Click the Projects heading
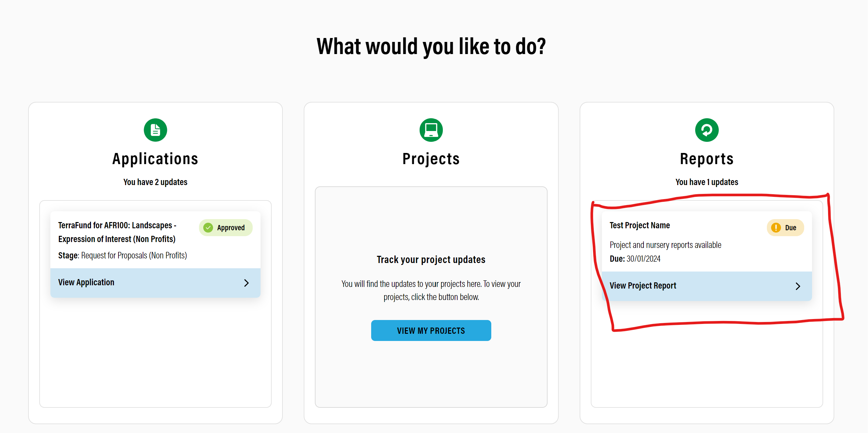The width and height of the screenshot is (868, 433). (431, 159)
